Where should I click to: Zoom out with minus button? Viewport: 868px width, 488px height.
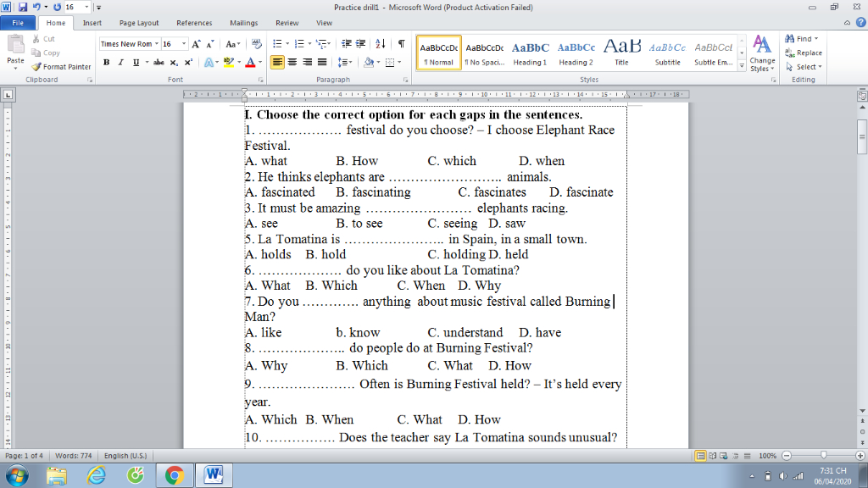point(787,456)
